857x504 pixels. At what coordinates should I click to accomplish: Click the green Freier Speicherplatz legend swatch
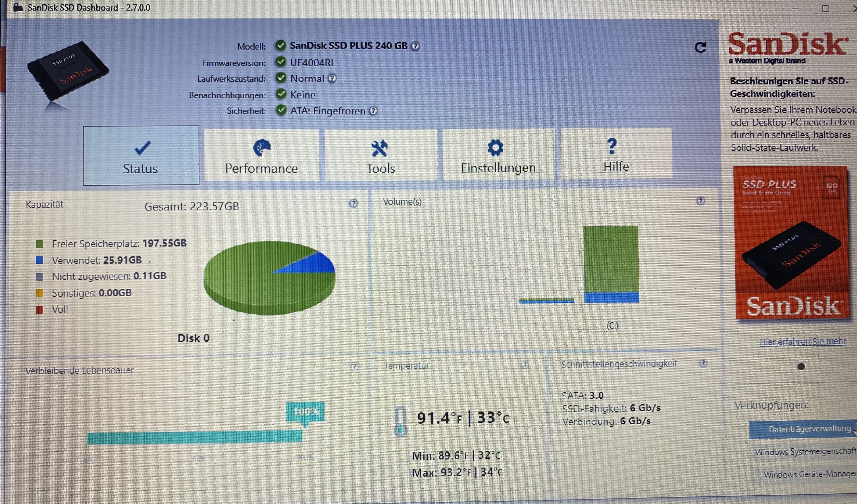40,244
